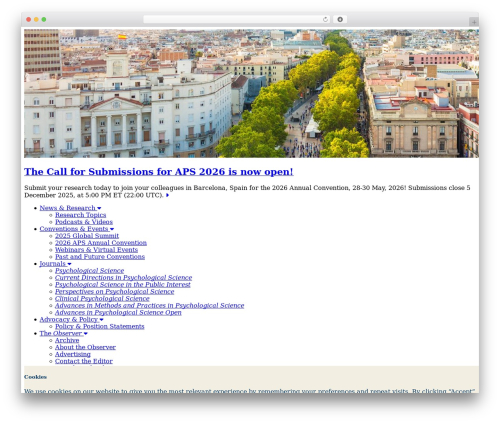Visit the 2025 Global Summit page
This screenshot has height=423, width=500.
click(x=87, y=236)
